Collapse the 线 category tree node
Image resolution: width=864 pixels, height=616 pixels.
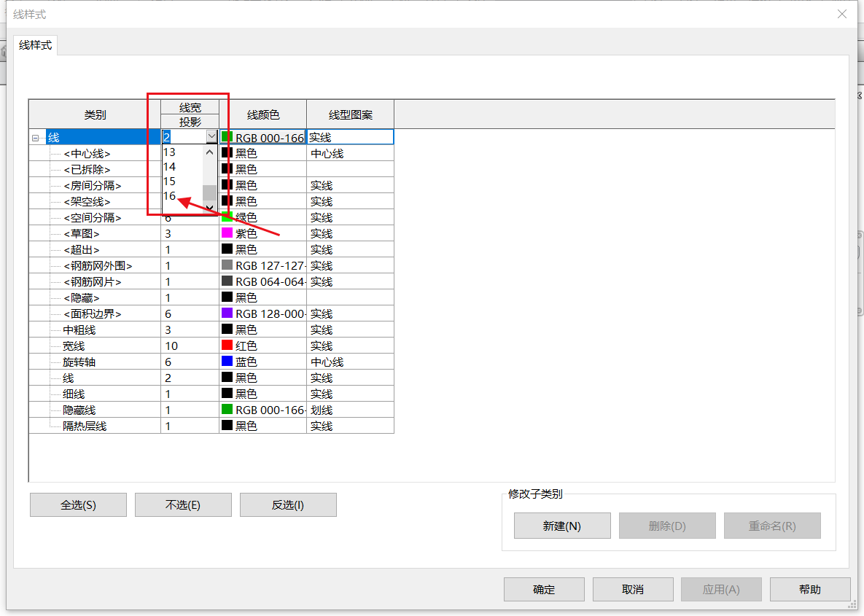pyautogui.click(x=36, y=138)
